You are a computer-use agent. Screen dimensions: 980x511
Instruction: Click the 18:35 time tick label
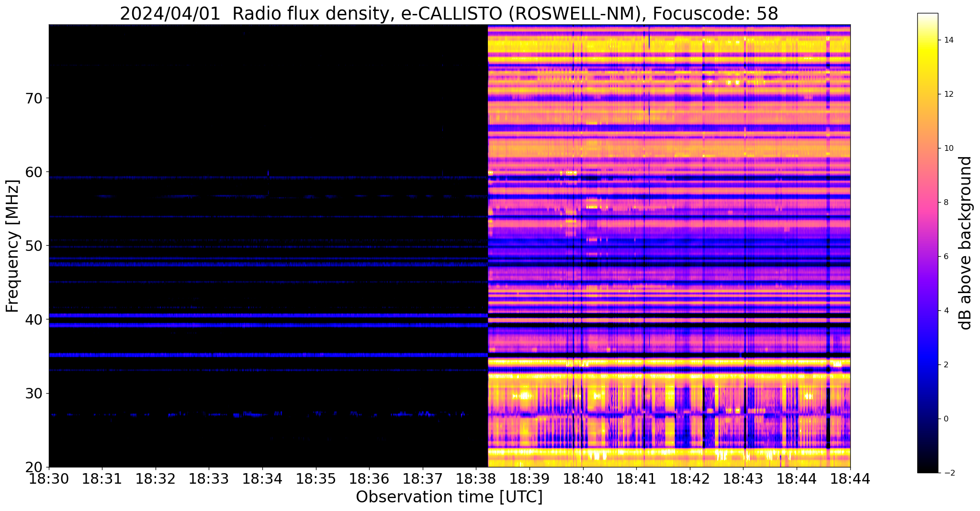click(316, 478)
